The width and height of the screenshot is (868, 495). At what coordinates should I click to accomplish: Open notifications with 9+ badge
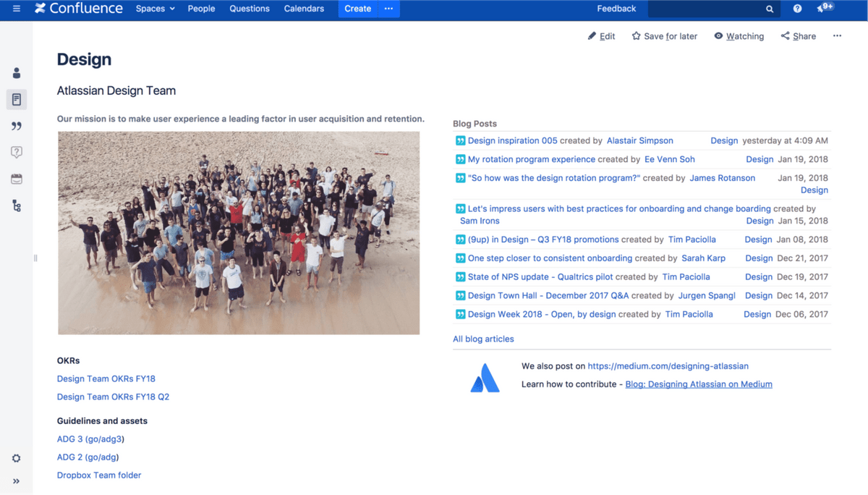[825, 8]
